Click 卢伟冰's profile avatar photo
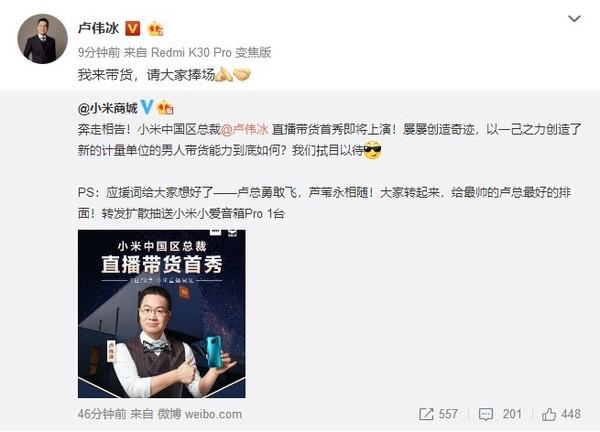The image size is (600, 432). coord(42,39)
